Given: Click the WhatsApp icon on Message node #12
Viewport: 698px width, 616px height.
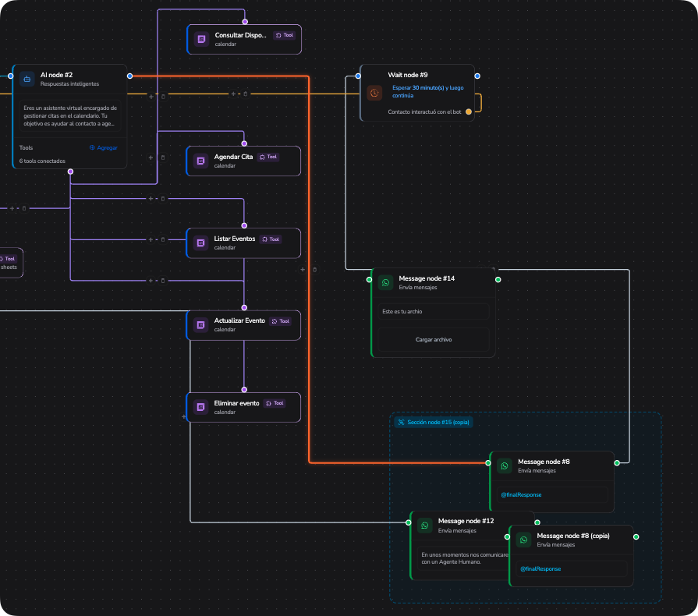Looking at the screenshot, I should coord(425,526).
